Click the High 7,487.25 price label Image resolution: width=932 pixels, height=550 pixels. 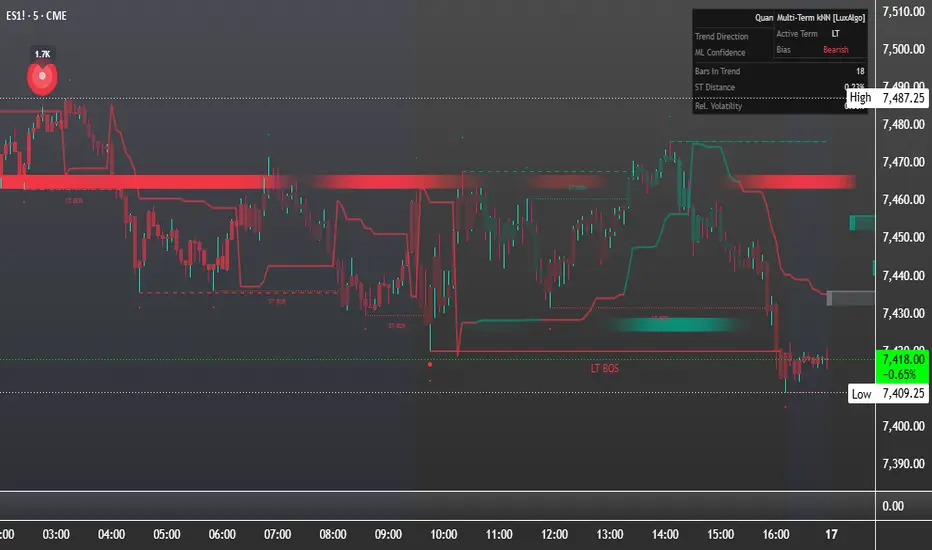(887, 98)
